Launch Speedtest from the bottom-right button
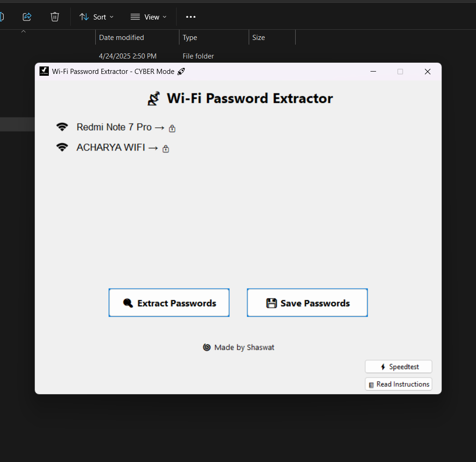 point(398,366)
